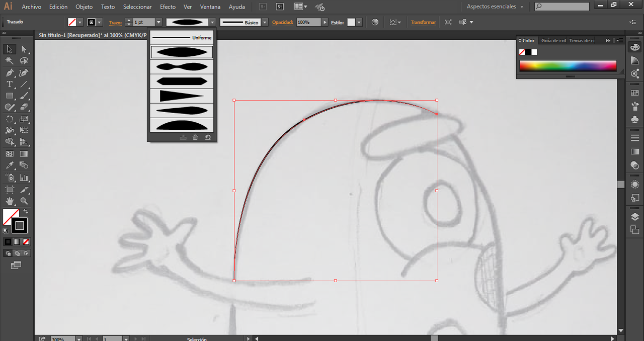644x341 pixels.
Task: Switch to the Temas de color tab
Action: (582, 41)
